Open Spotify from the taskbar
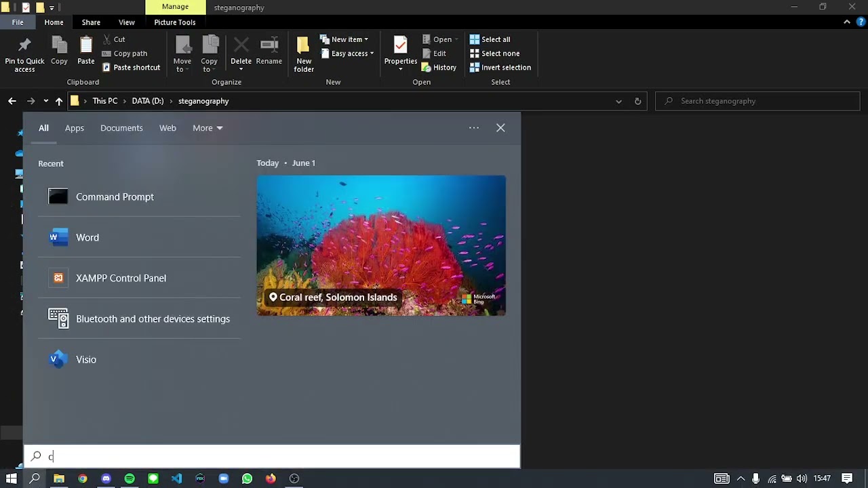The width and height of the screenshot is (868, 488). click(x=130, y=479)
